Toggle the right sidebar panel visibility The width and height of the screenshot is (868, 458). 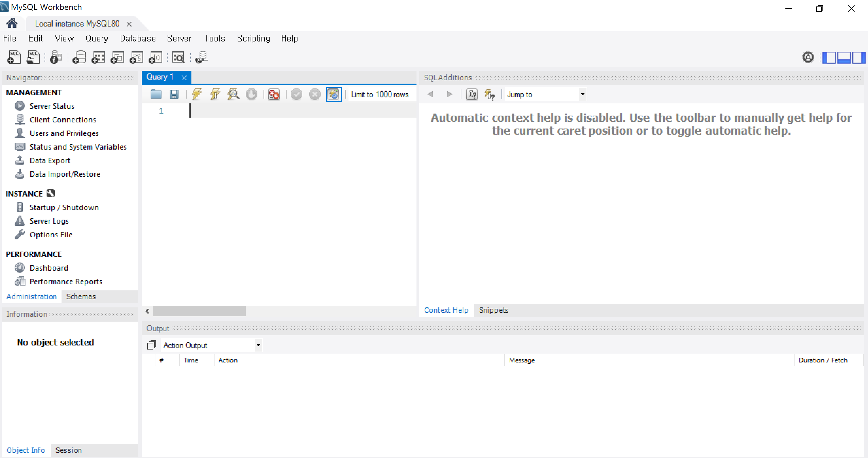(x=858, y=57)
